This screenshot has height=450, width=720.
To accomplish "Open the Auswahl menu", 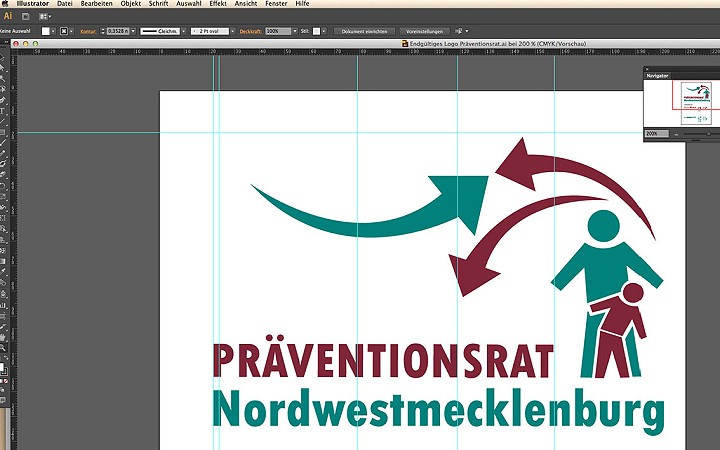I will point(189,4).
